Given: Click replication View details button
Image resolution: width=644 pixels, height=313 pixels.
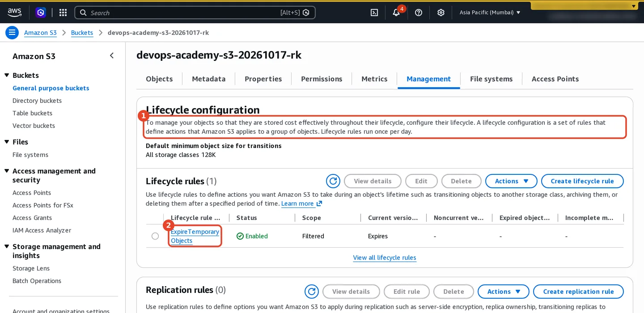Looking at the screenshot, I should 351,292.
